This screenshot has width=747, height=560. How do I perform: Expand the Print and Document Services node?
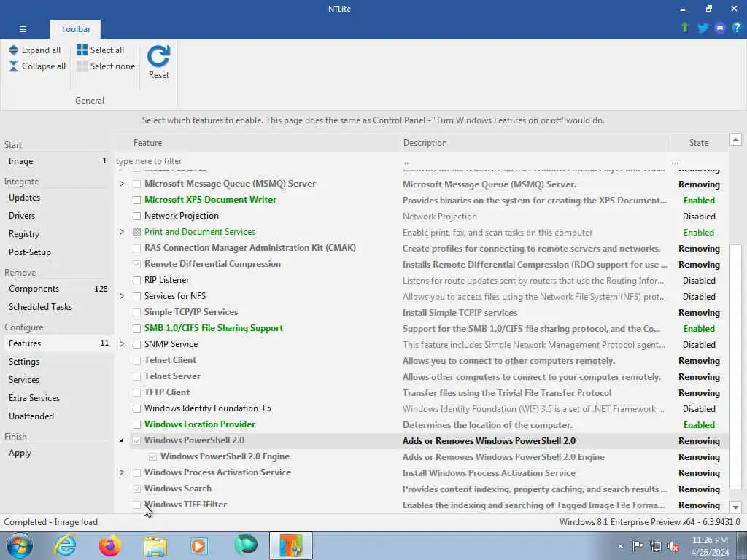pyautogui.click(x=122, y=232)
